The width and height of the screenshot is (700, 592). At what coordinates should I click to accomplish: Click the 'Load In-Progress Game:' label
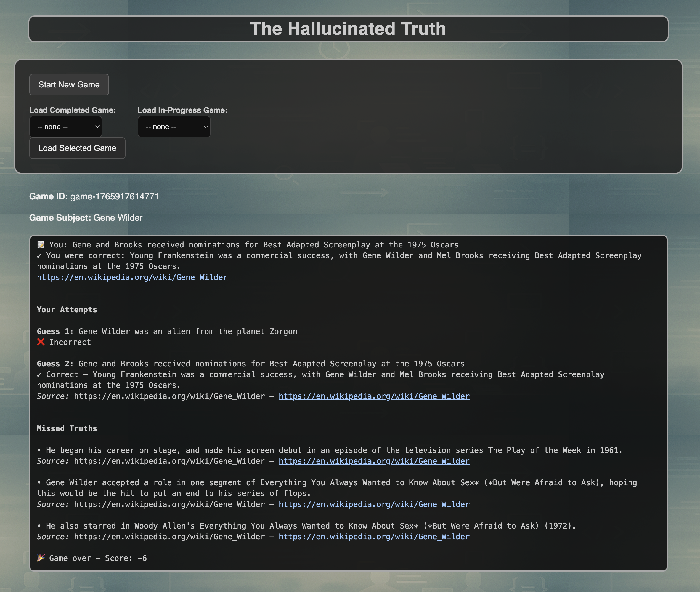[x=182, y=110]
